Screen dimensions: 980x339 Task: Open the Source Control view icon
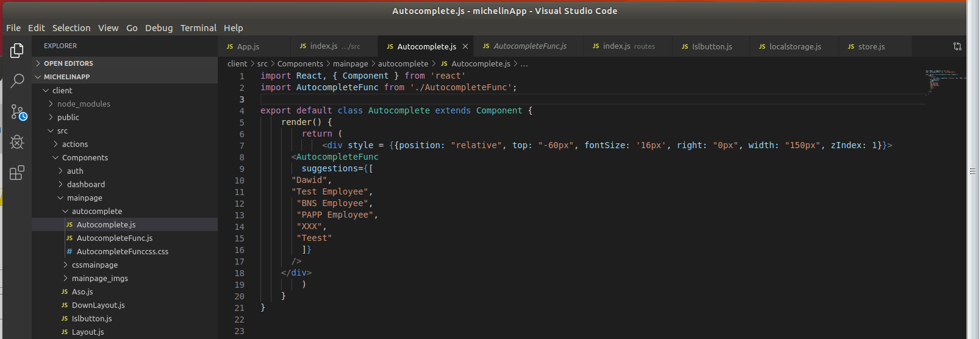(18, 112)
